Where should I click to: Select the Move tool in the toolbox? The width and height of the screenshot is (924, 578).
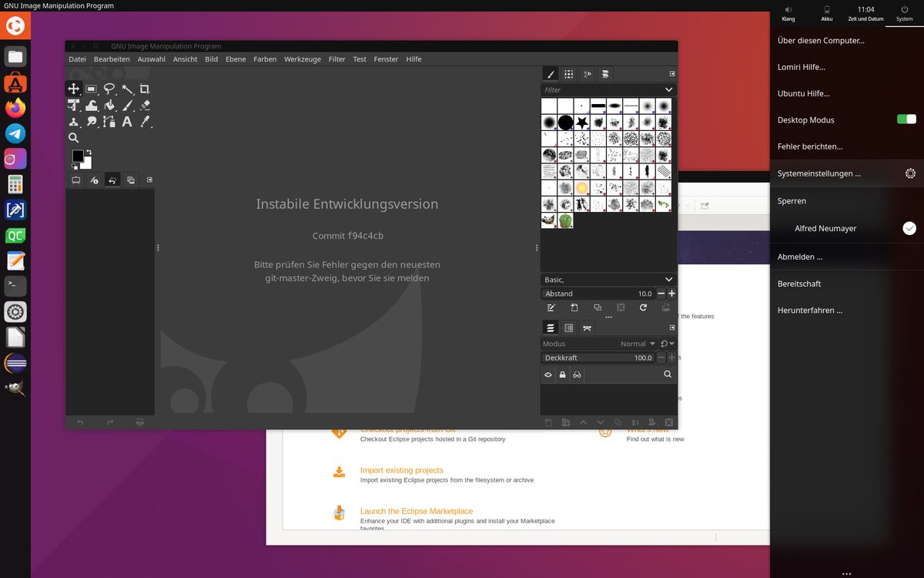click(x=74, y=89)
